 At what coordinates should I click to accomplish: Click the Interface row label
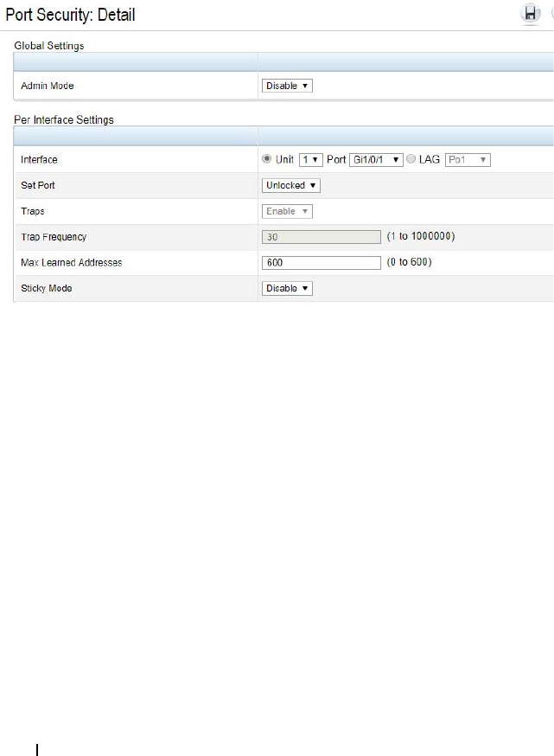[39, 159]
